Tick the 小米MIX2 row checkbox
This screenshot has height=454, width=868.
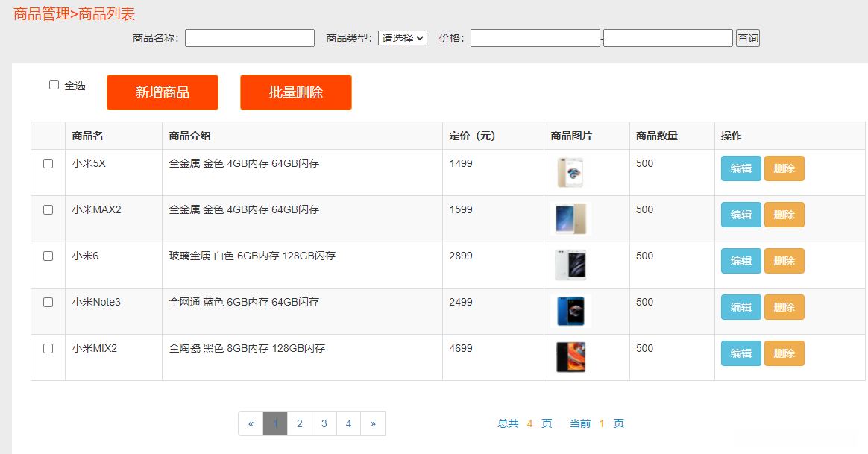[x=48, y=349]
